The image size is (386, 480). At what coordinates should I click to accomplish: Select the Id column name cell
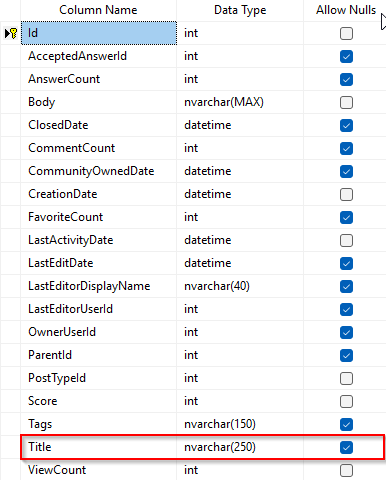(99, 33)
